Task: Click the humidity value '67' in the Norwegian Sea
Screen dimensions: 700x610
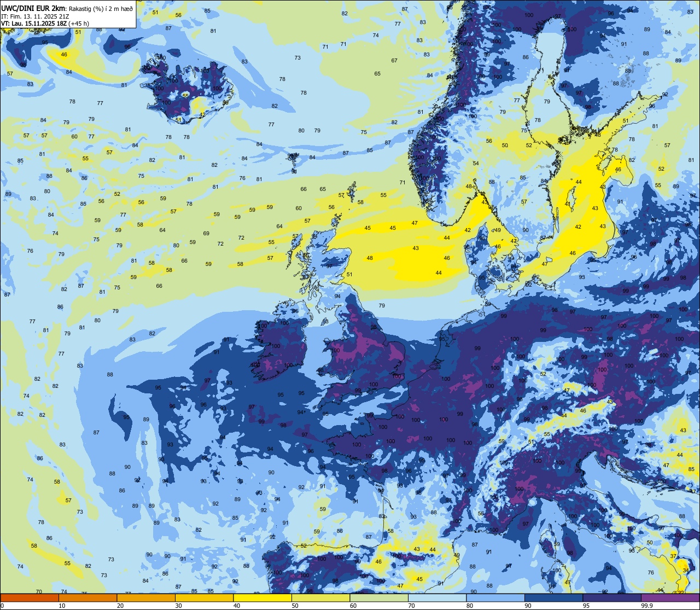Action: pyautogui.click(x=394, y=61)
